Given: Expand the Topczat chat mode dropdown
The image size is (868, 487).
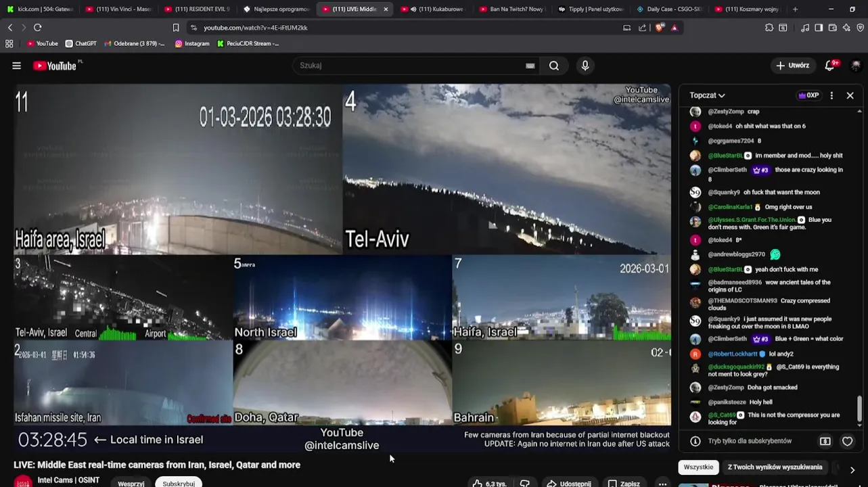Looking at the screenshot, I should [707, 95].
